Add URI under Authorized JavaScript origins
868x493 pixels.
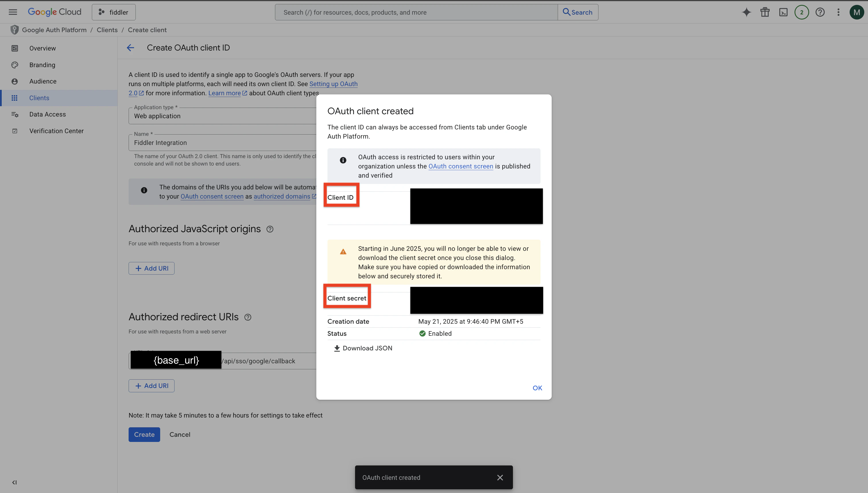coord(151,269)
